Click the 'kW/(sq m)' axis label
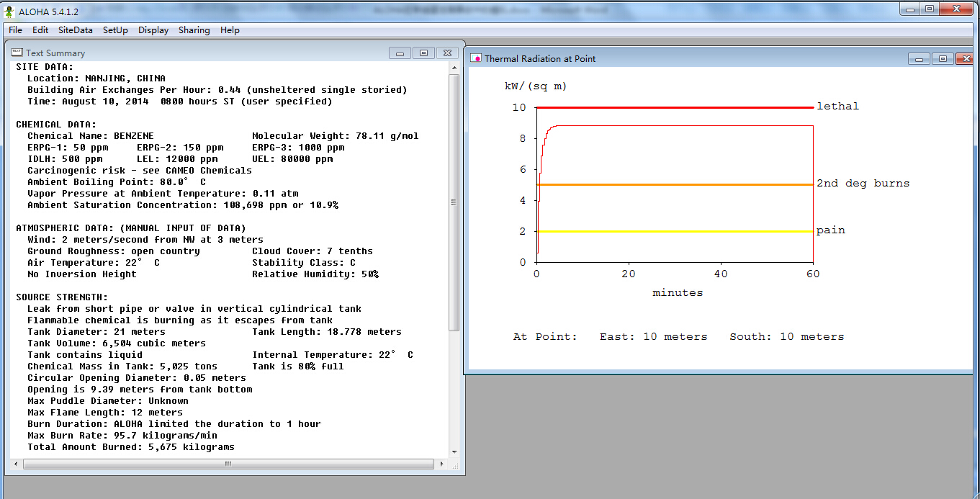980x499 pixels. (x=536, y=86)
